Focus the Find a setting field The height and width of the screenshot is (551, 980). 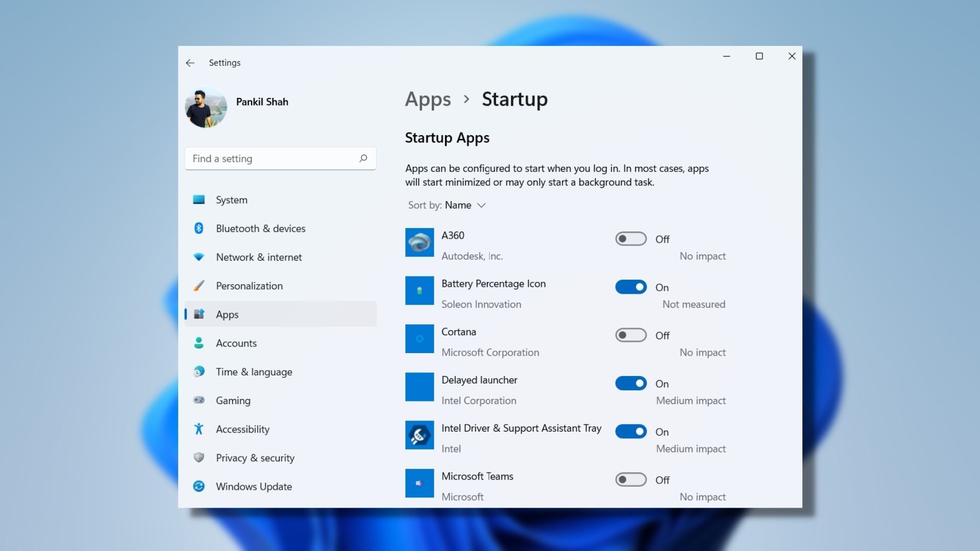tap(280, 159)
